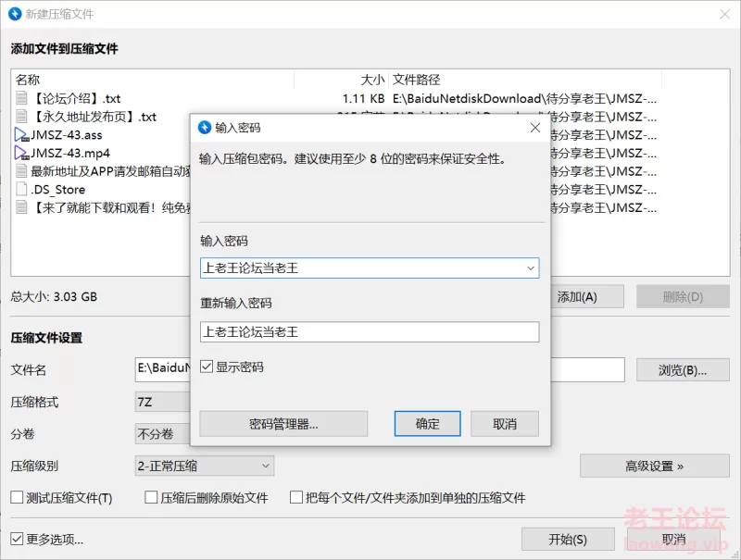This screenshot has height=560, width=741.
Task: Open 密码管理器
Action: click(283, 424)
